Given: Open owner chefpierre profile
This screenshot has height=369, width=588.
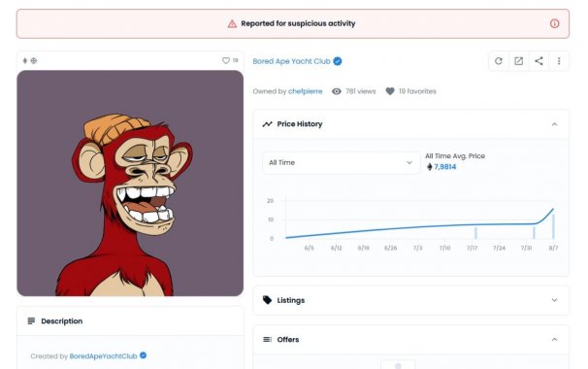Looking at the screenshot, I should click(x=306, y=91).
